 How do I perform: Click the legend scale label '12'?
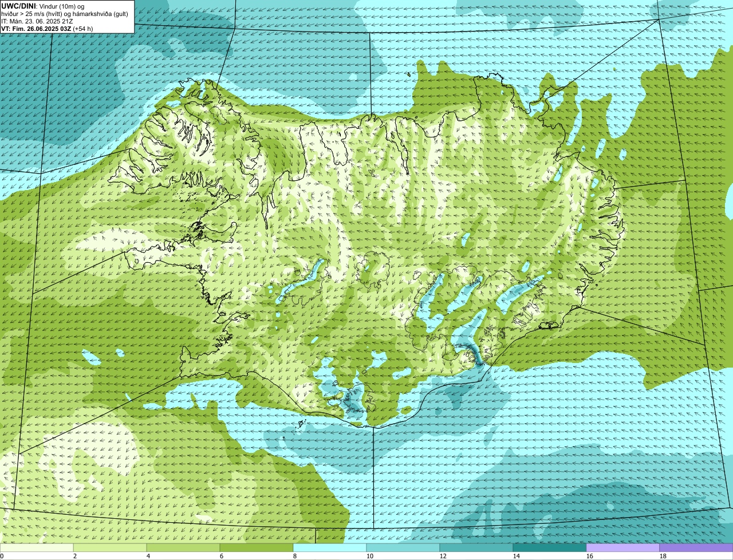[x=443, y=556]
